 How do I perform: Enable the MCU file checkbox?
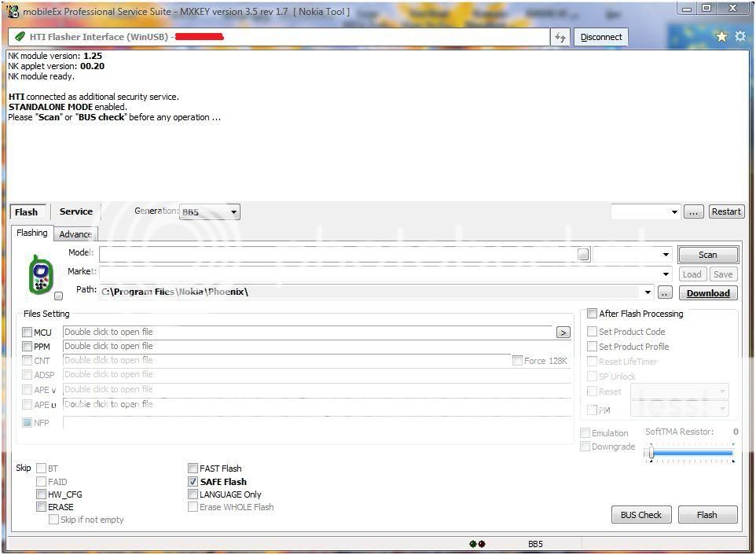coord(27,333)
